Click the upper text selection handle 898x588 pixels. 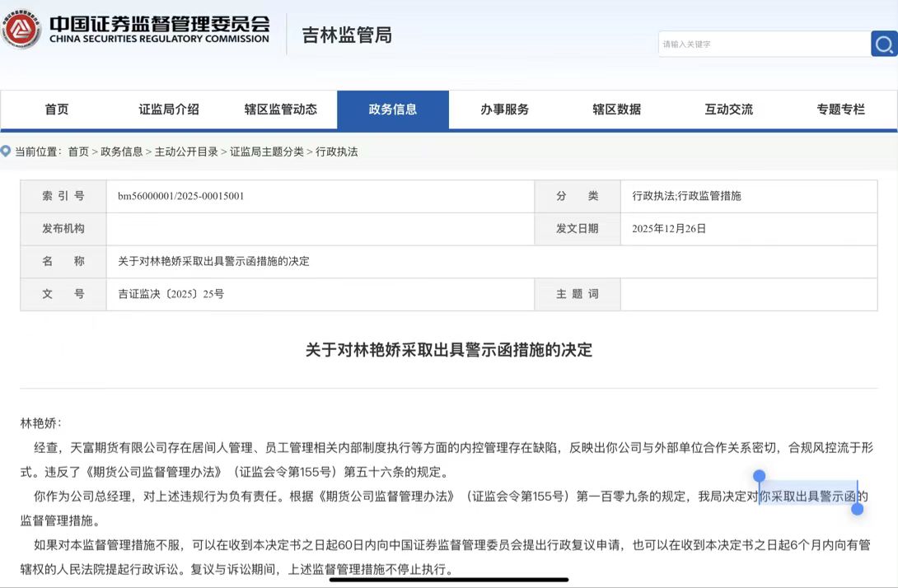pyautogui.click(x=759, y=476)
